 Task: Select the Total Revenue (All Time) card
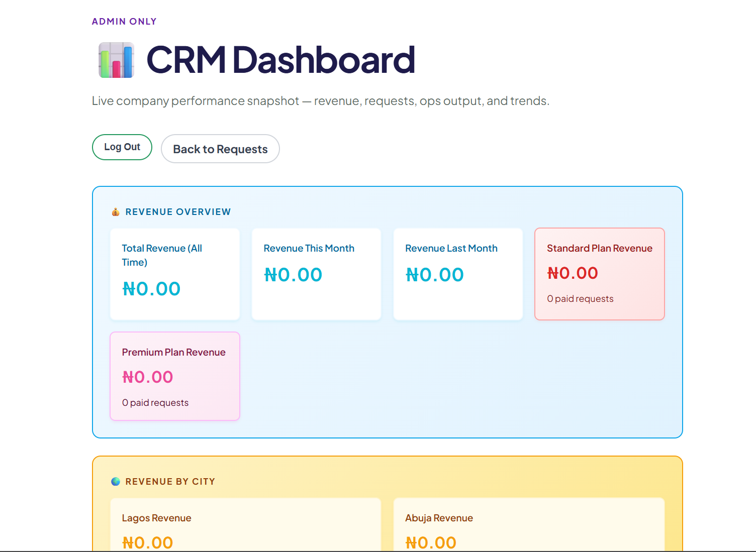coord(174,274)
